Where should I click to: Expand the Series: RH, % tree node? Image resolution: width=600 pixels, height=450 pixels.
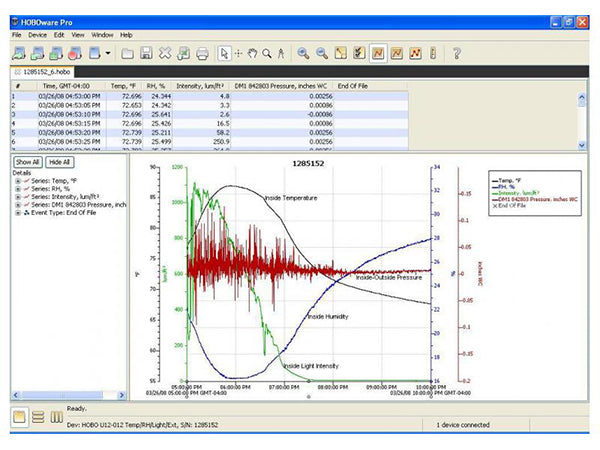17,189
